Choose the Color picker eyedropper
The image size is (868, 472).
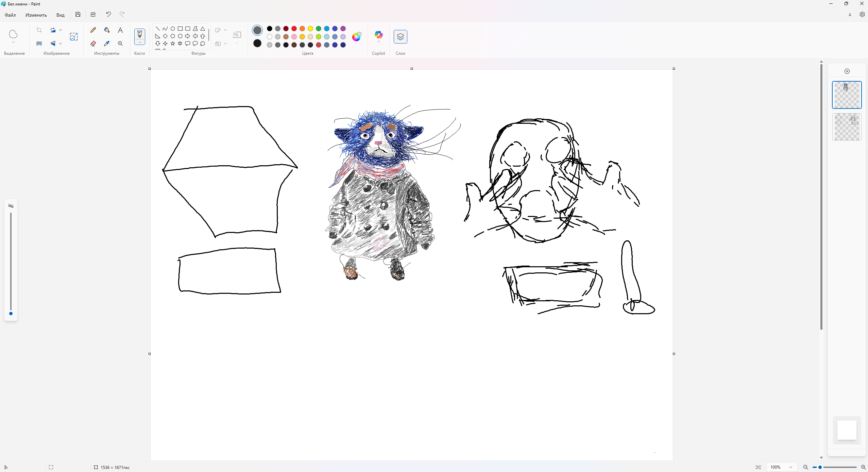click(x=107, y=44)
